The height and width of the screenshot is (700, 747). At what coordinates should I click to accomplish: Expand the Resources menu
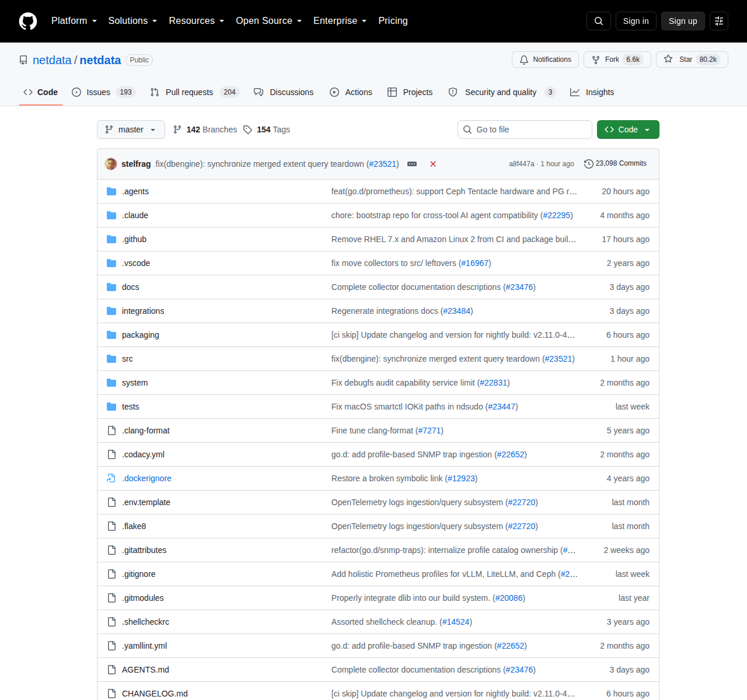(x=197, y=21)
